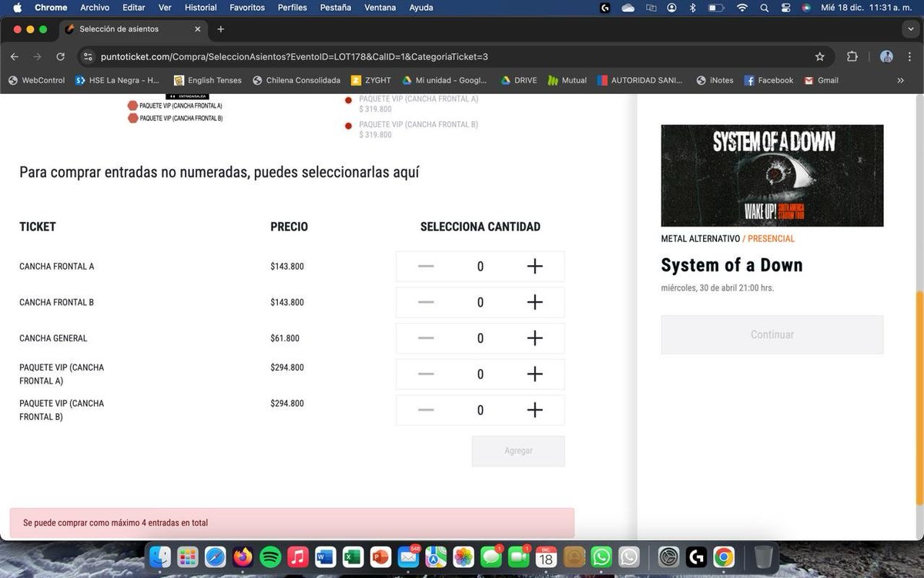Screen dimensions: 924x578
Task: Open Wi-Fi status in menu bar
Action: [x=742, y=8]
